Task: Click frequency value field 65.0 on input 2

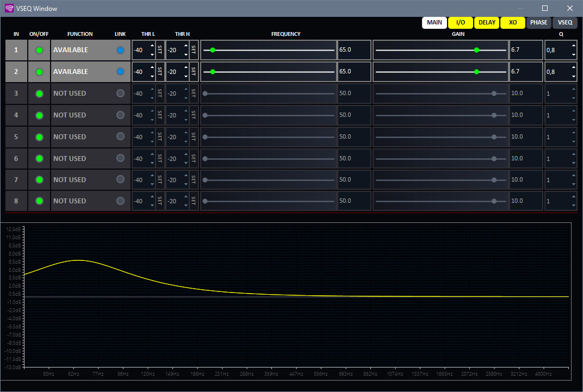Action: 354,72
